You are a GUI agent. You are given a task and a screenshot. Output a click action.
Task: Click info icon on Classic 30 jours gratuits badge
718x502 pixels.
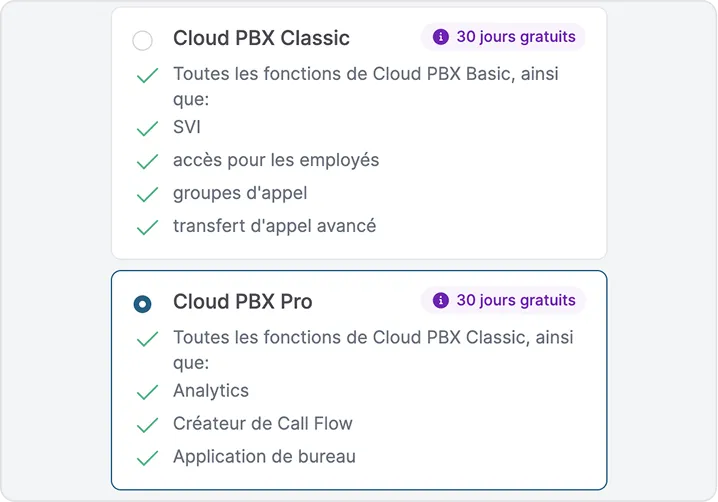coord(440,37)
